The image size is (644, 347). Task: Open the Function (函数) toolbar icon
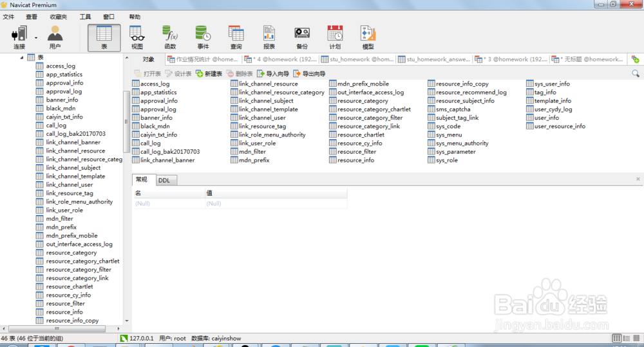pos(170,37)
